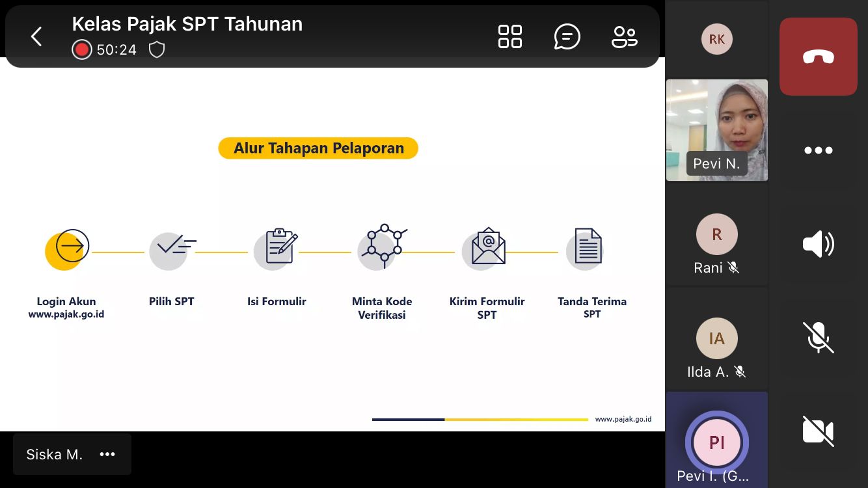
Task: Open the grid view layout icon
Action: click(x=509, y=36)
